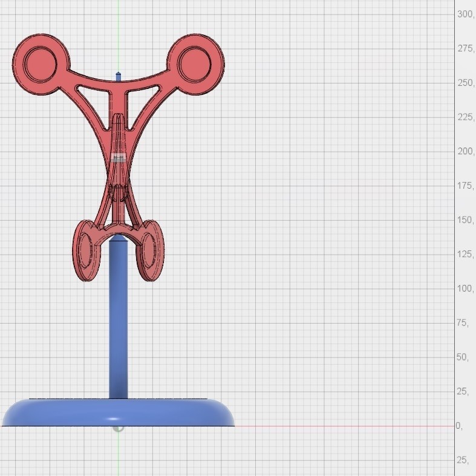Click the ruler label 50

pos(463,357)
